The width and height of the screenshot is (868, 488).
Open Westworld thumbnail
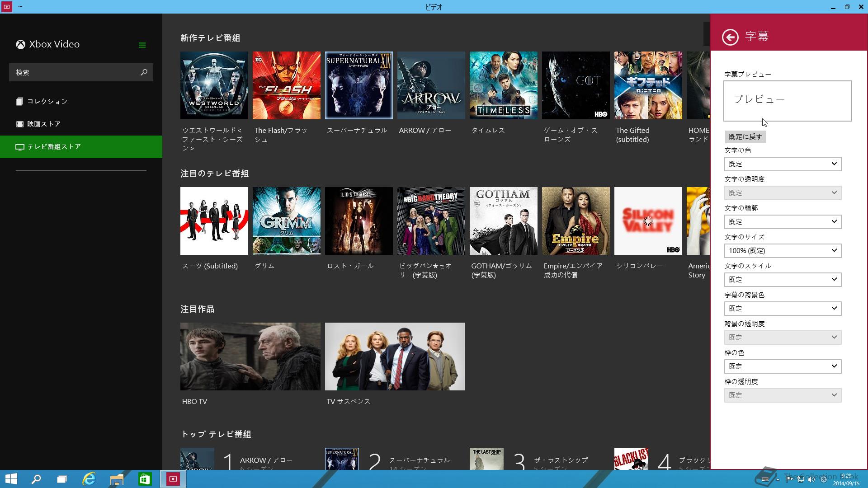coord(214,85)
